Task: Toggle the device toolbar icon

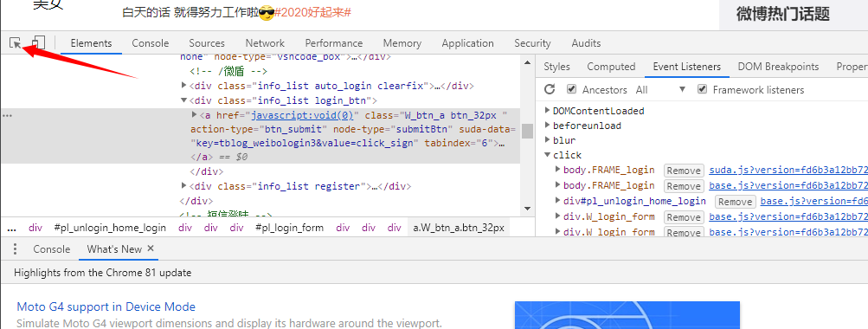Action: click(x=38, y=42)
